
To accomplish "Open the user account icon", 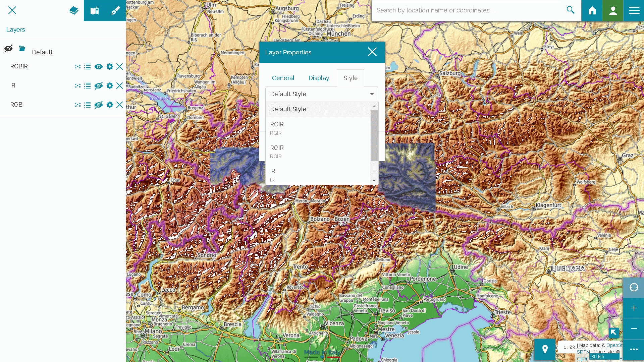I will pyautogui.click(x=613, y=10).
